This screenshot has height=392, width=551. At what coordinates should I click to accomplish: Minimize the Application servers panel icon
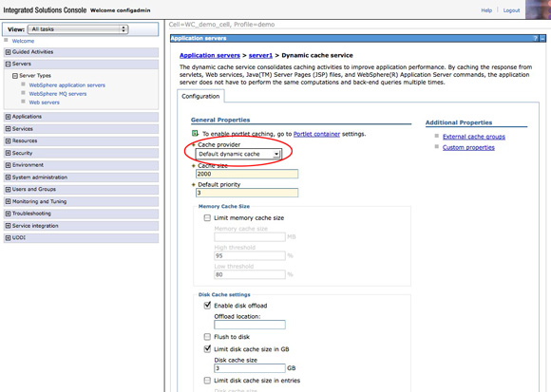(542, 38)
